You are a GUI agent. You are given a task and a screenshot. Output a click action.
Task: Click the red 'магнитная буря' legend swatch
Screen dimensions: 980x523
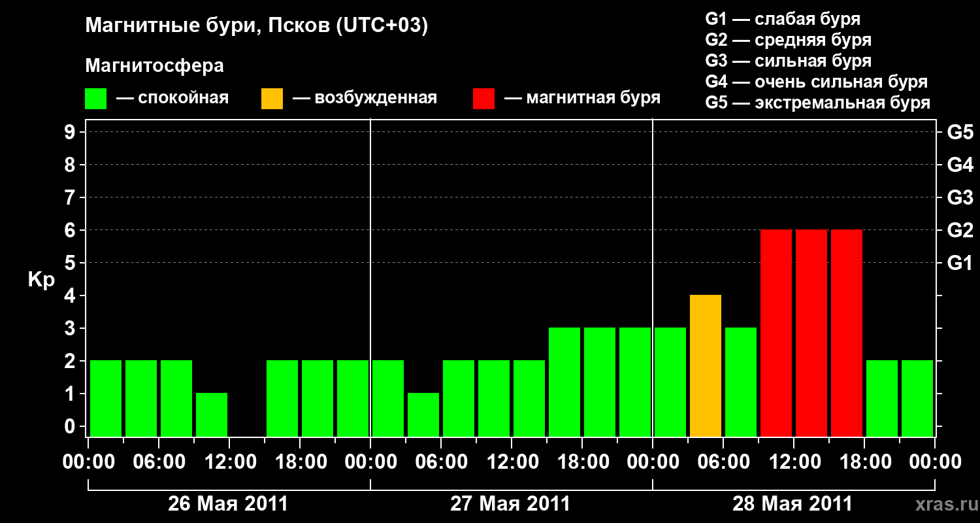483,99
